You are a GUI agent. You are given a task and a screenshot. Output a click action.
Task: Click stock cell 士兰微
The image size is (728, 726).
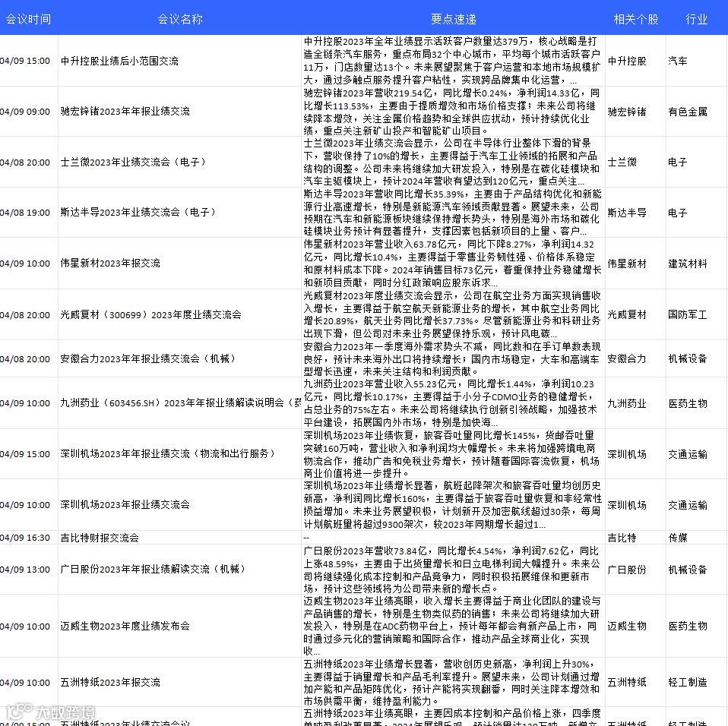pyautogui.click(x=622, y=162)
